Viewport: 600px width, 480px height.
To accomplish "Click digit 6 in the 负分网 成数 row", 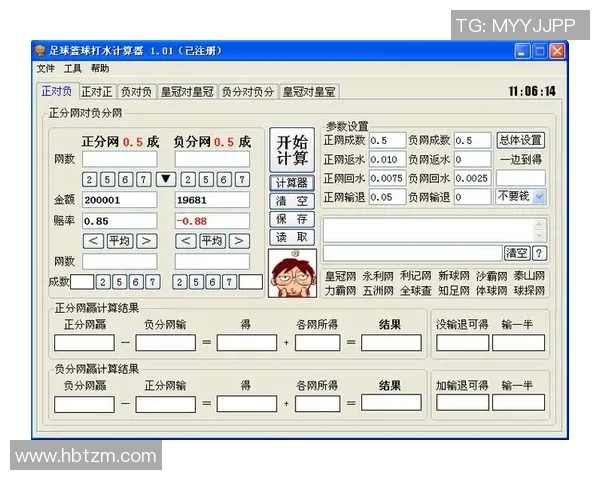I will (212, 282).
